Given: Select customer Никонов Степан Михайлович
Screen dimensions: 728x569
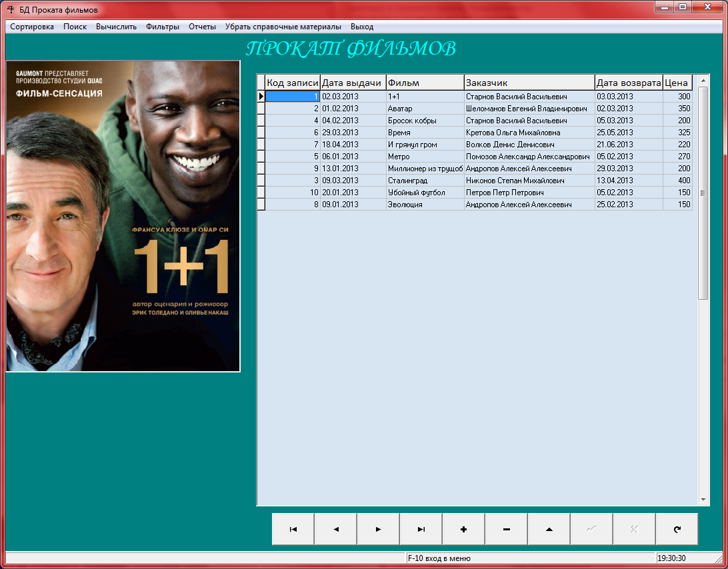Looking at the screenshot, I should [x=529, y=180].
